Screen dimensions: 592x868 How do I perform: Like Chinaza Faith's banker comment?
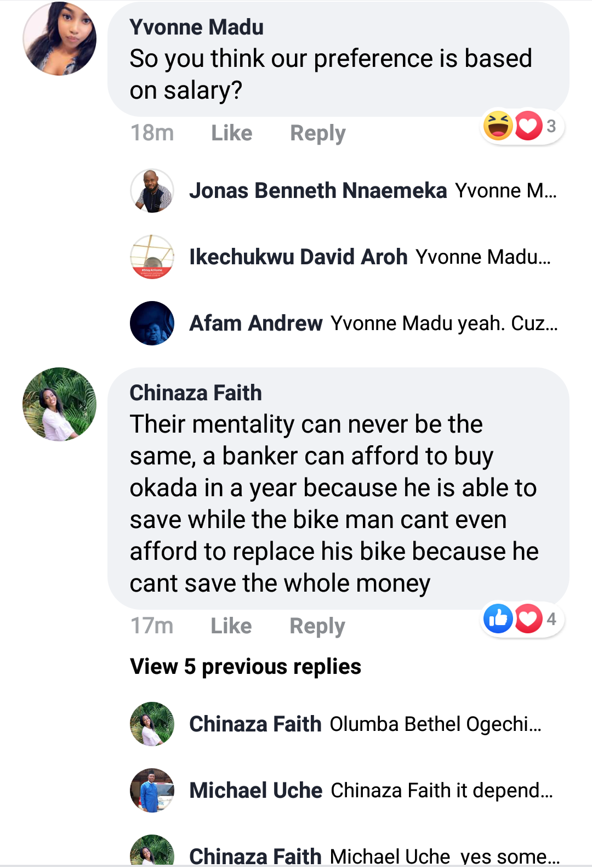pos(231,626)
